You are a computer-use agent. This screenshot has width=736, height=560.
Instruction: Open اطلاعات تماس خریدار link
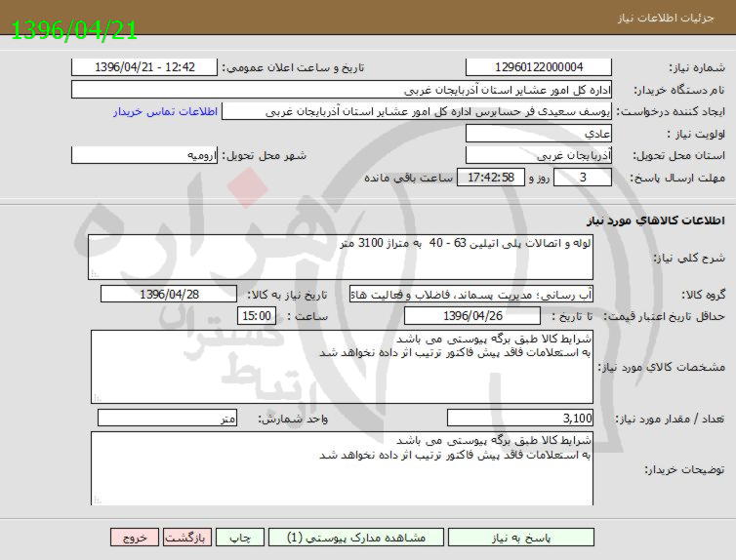coord(165,111)
